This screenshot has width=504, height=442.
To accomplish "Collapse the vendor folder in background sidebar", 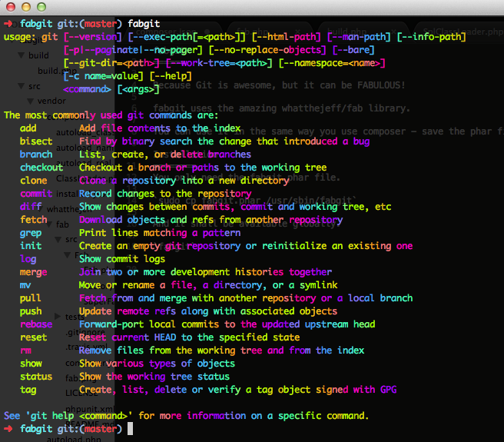I will [x=31, y=101].
